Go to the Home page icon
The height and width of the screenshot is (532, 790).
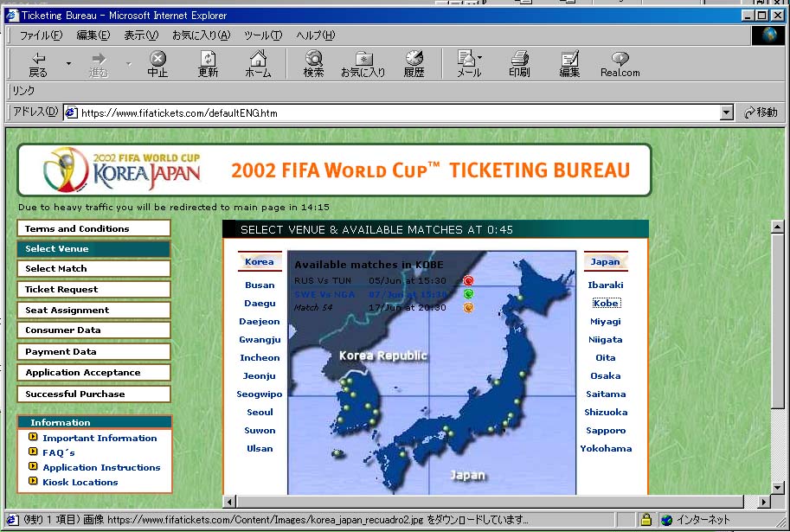pyautogui.click(x=258, y=64)
